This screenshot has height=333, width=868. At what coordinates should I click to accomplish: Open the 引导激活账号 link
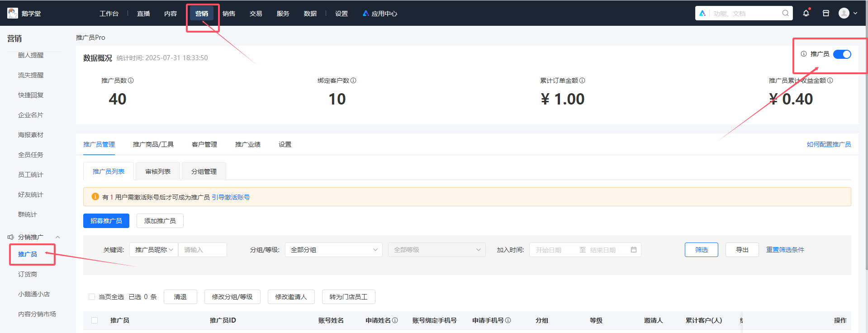(x=231, y=197)
